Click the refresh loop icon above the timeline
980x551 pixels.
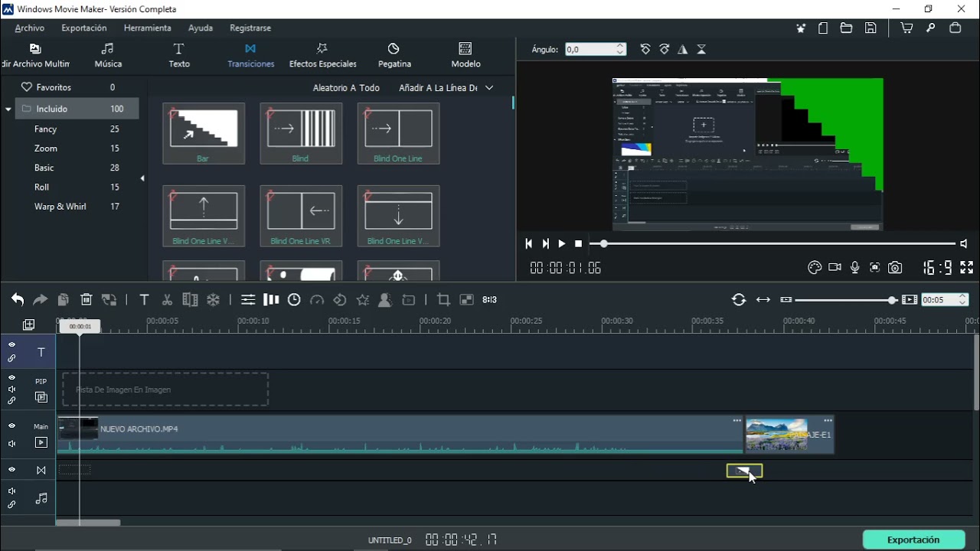[x=739, y=300]
